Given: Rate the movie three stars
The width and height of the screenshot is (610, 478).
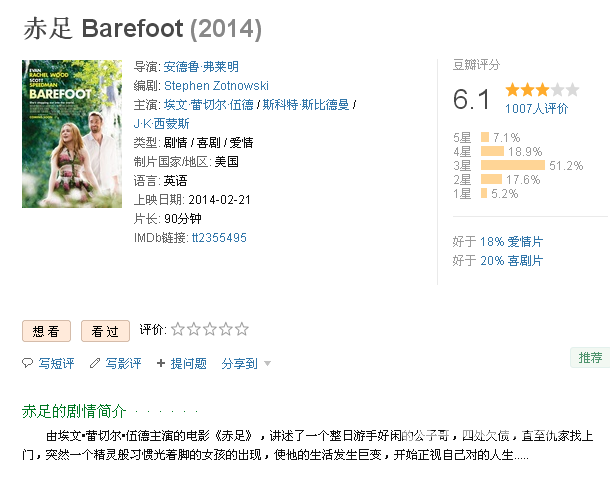Looking at the screenshot, I should 210,329.
